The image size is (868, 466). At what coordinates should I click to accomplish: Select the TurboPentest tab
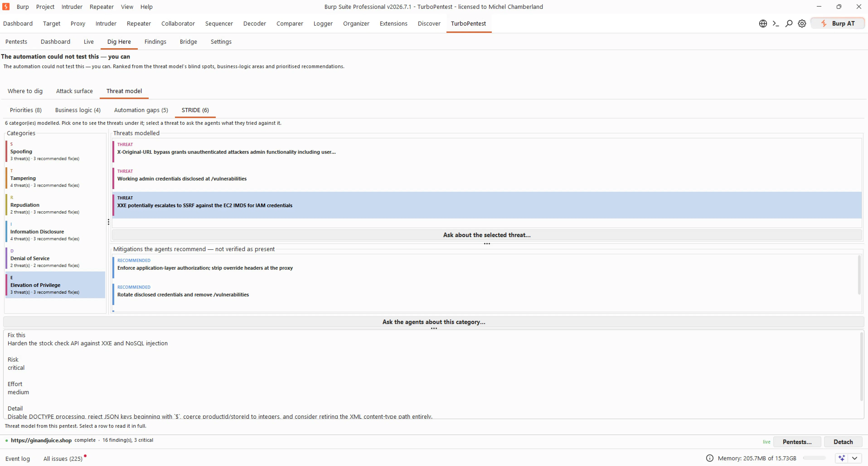(468, 24)
